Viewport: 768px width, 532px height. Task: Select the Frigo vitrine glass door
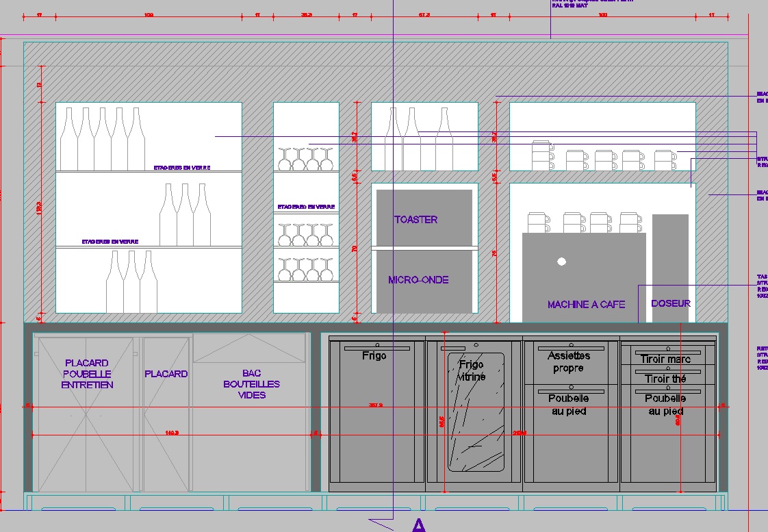[x=476, y=412]
